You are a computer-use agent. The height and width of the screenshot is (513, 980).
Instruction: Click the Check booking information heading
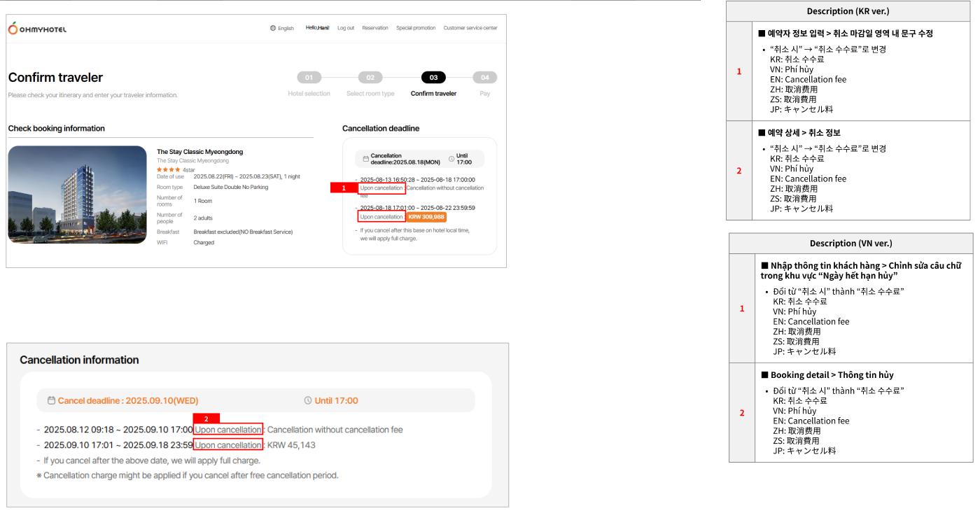click(x=57, y=129)
